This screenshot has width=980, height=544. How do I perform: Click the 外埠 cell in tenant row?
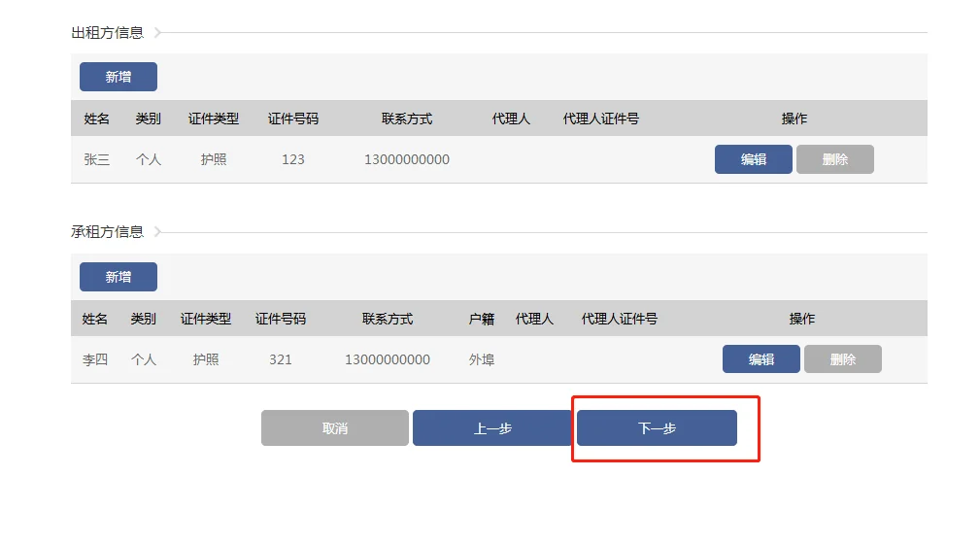coord(482,359)
